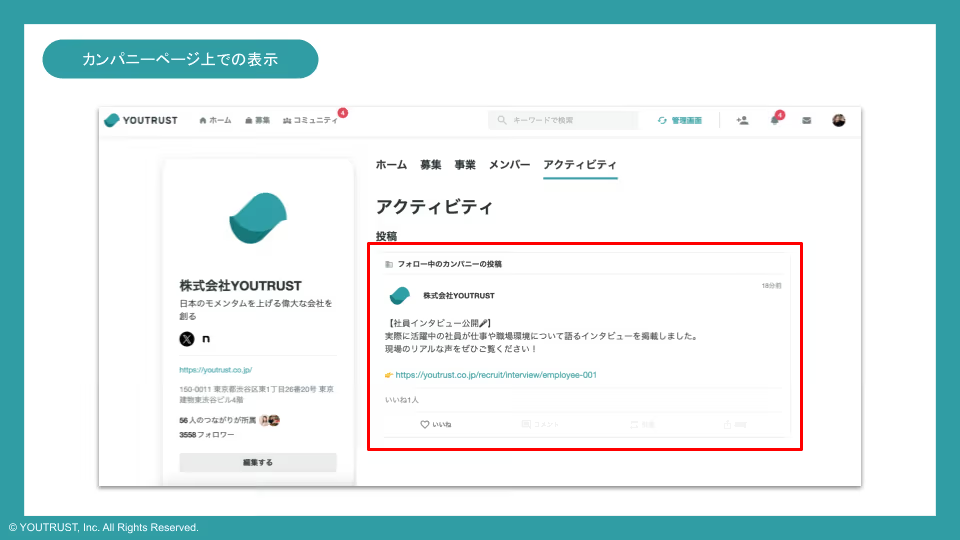Click the repost button on the post

(642, 424)
